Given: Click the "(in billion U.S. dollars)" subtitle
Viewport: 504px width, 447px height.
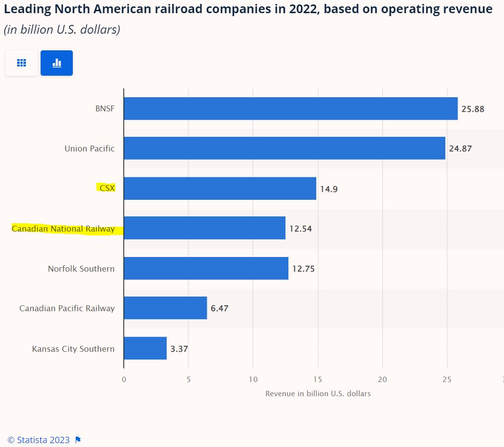Looking at the screenshot, I should [62, 29].
